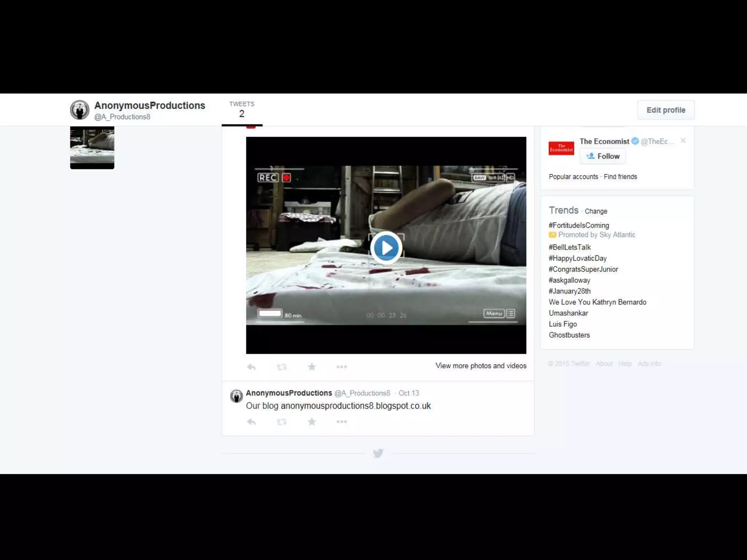Viewport: 747px width, 560px height.
Task: Follow The Economist account
Action: (x=603, y=156)
